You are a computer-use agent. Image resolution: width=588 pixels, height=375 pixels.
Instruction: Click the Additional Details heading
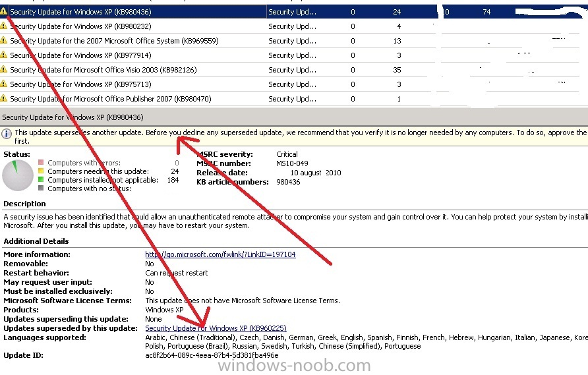pyautogui.click(x=36, y=241)
